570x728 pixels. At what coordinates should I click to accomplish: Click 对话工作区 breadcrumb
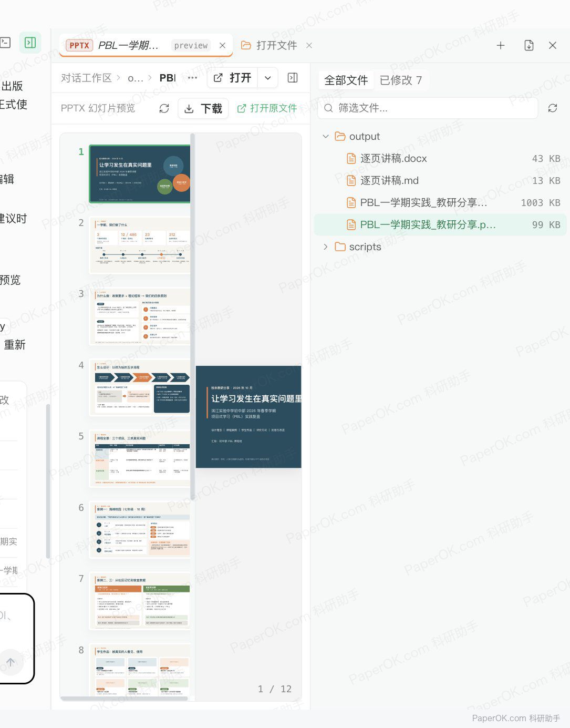coord(86,78)
